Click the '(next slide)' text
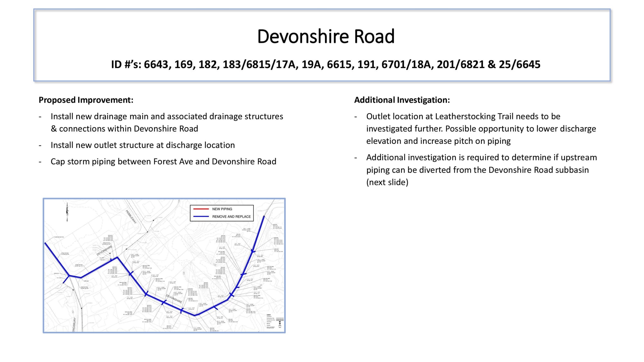Image resolution: width=644 pixels, height=362 pixels. coord(387,182)
